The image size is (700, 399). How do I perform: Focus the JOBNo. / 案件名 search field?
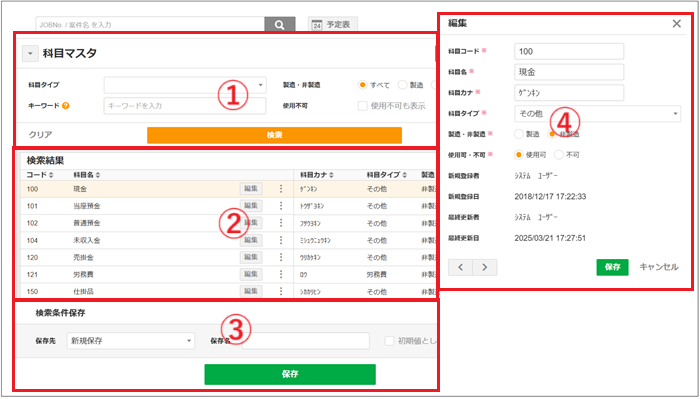point(150,25)
